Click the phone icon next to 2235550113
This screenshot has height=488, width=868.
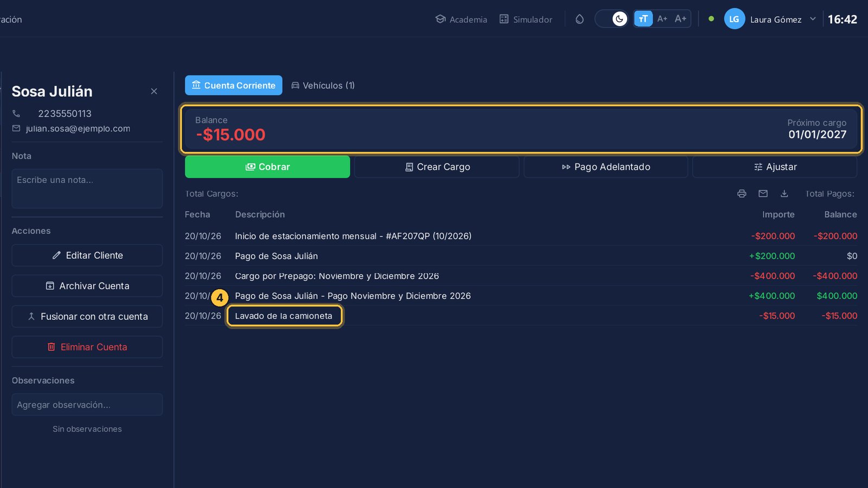[16, 113]
